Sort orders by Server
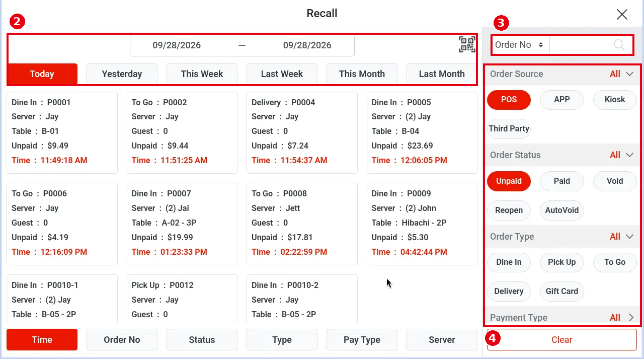 (442, 340)
